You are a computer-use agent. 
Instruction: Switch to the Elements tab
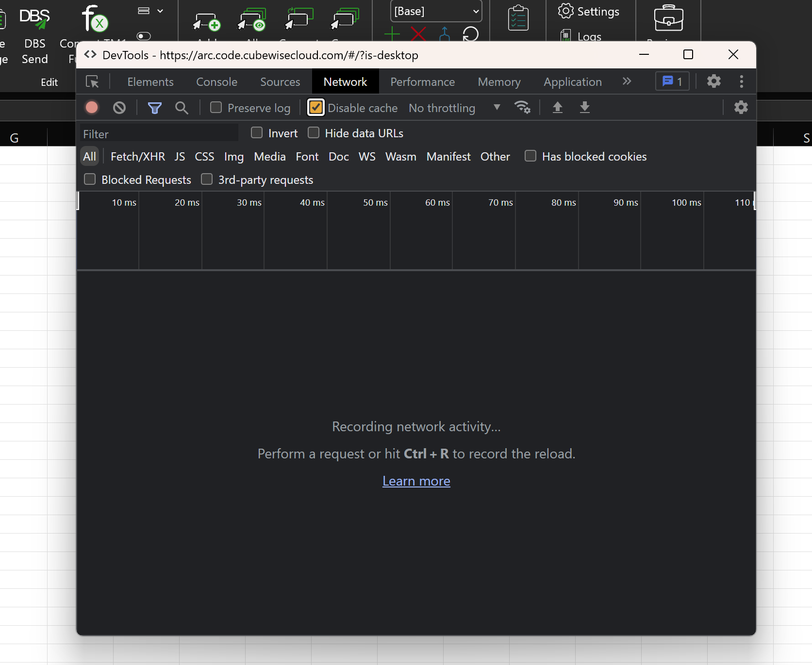pos(150,82)
